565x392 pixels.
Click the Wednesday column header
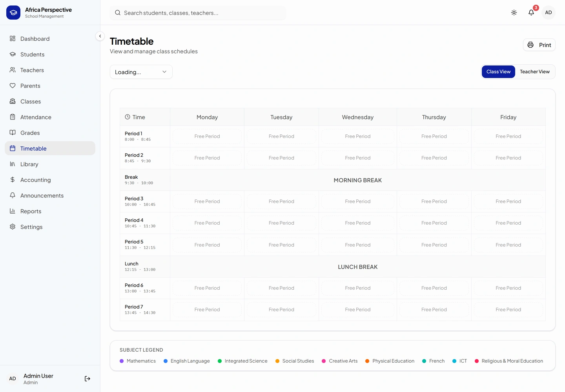358,117
